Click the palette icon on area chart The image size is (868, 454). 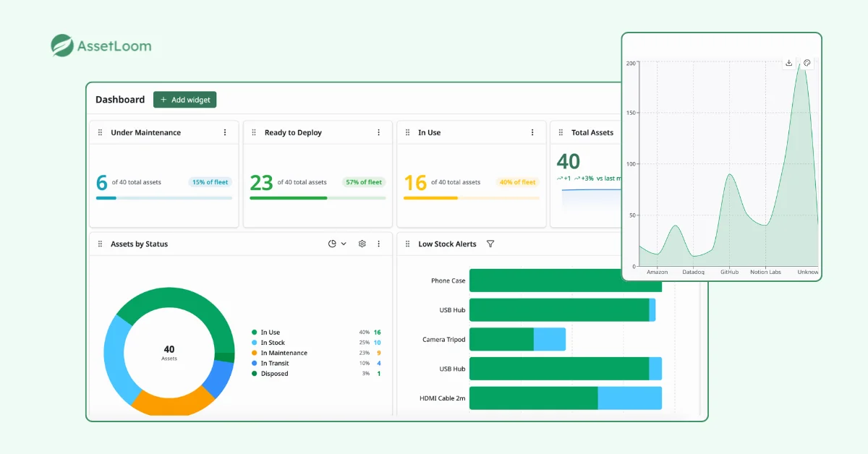point(807,63)
